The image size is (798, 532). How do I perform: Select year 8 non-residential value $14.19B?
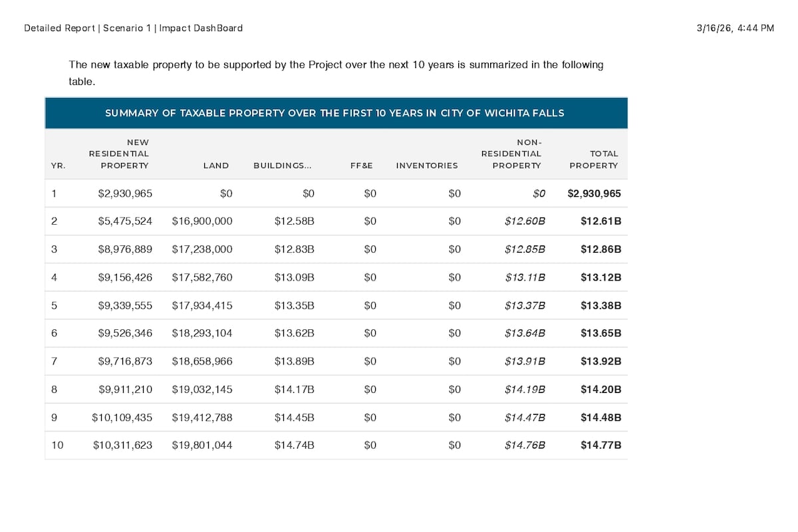[525, 389]
